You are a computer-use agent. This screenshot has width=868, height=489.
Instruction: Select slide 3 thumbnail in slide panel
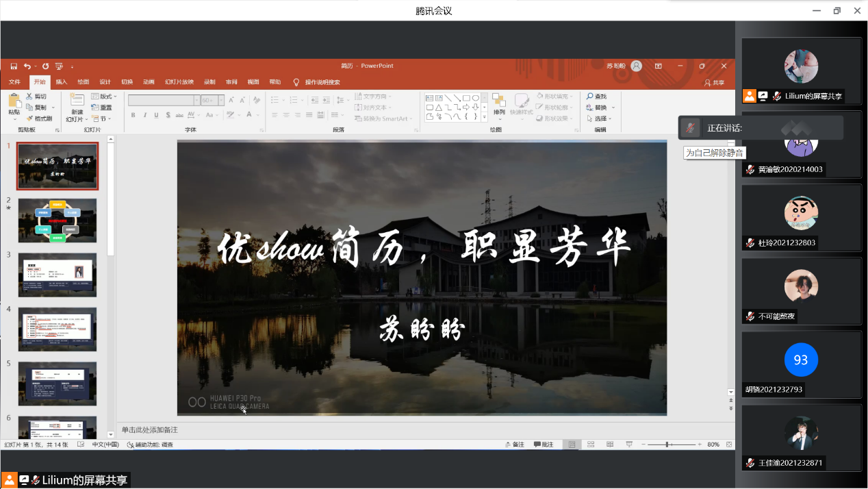point(58,275)
